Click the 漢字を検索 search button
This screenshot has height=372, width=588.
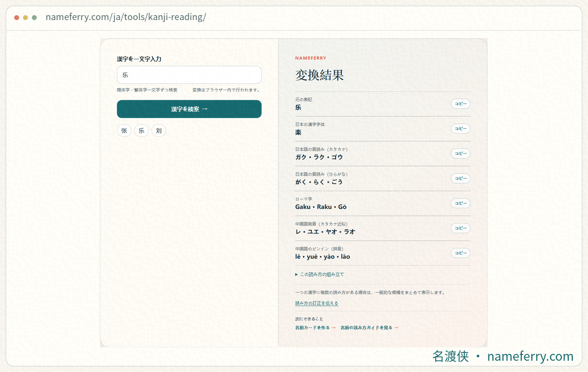pos(189,109)
